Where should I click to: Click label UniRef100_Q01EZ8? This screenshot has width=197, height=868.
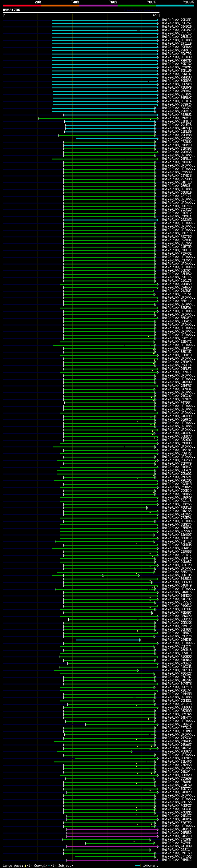(x=177, y=125)
